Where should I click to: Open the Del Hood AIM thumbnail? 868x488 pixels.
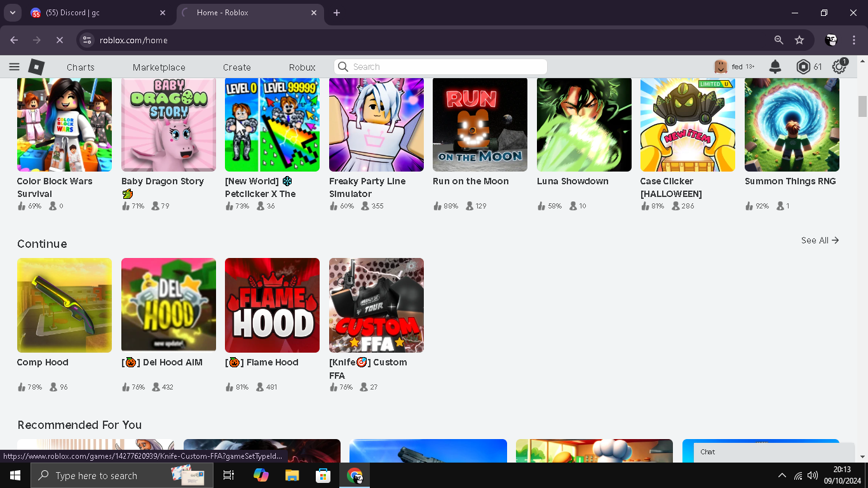click(168, 305)
